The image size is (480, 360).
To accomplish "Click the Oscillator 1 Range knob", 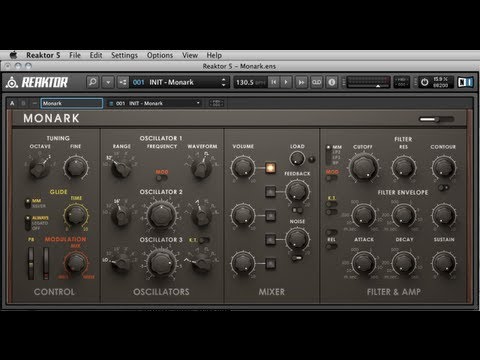I will [x=121, y=168].
